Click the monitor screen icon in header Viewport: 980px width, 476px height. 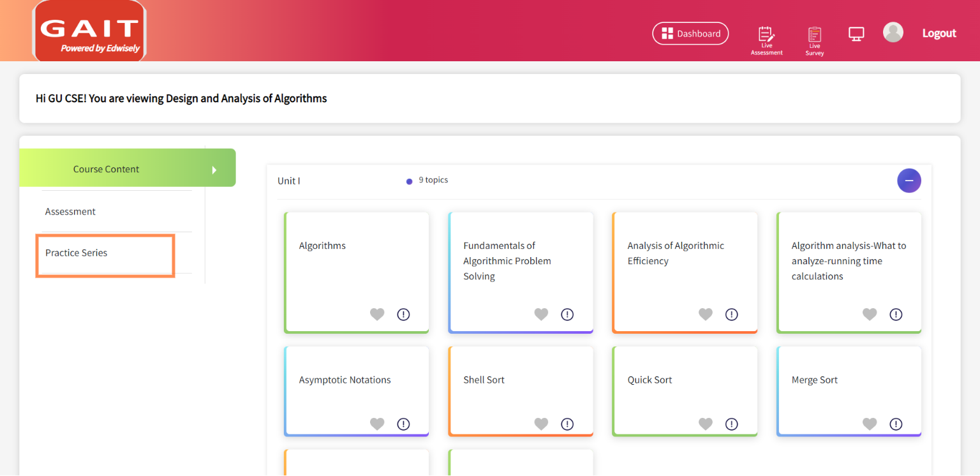pyautogui.click(x=856, y=34)
